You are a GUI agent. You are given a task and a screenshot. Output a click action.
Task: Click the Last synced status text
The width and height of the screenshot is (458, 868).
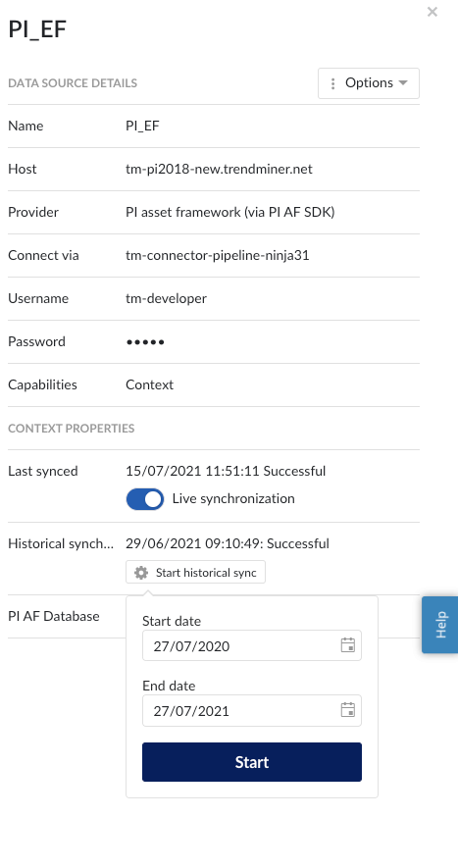tap(226, 471)
